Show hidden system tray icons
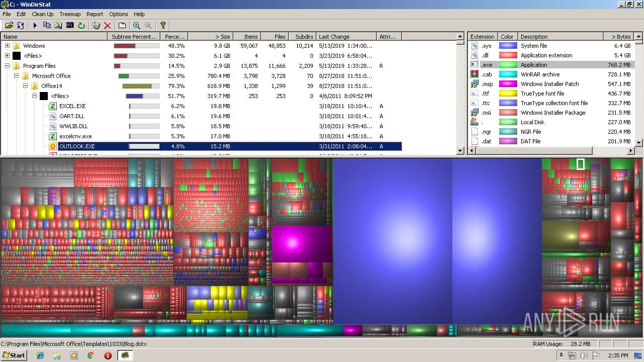 point(561,355)
